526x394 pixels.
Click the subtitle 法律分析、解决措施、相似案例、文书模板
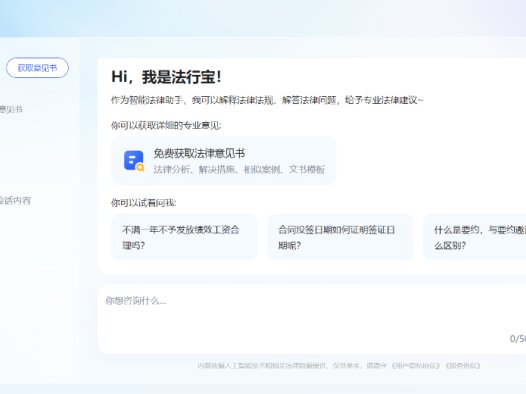[239, 169]
